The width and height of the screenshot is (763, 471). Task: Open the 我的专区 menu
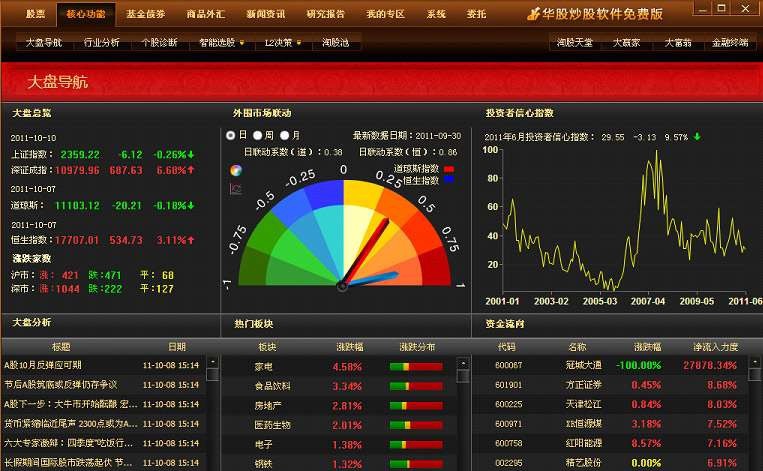coord(385,14)
